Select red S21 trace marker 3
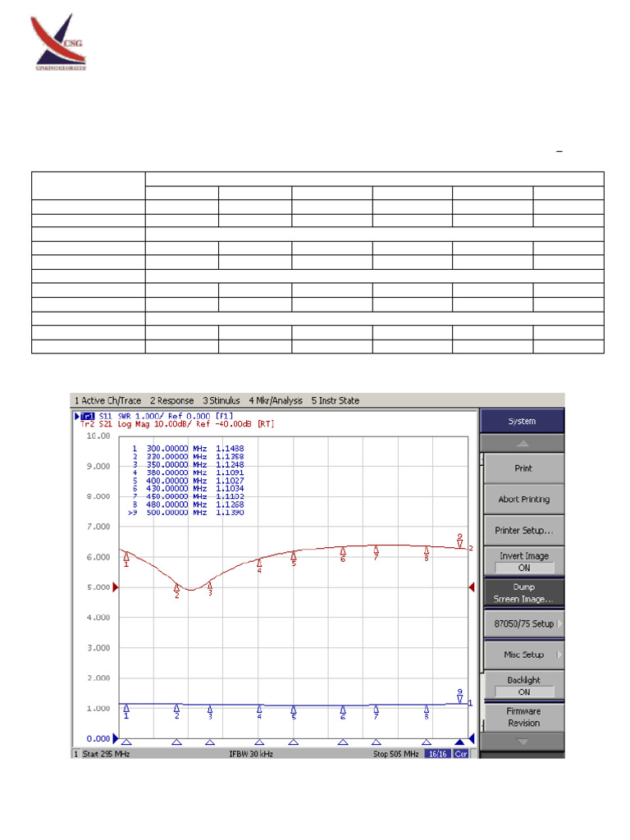 210,588
